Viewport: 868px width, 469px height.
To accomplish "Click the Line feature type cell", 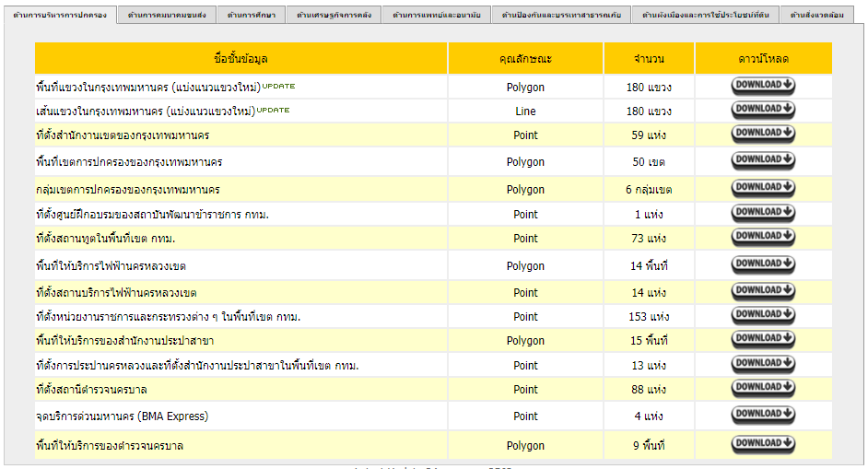I will tap(525, 111).
